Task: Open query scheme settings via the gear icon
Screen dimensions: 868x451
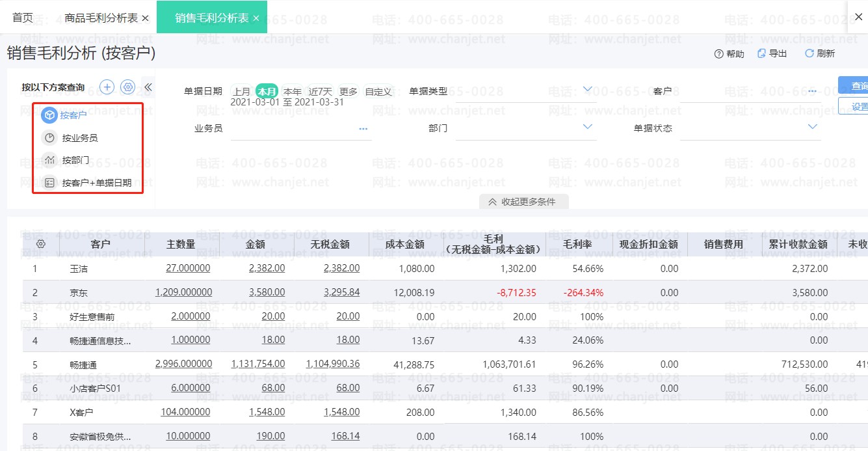Action: point(128,87)
